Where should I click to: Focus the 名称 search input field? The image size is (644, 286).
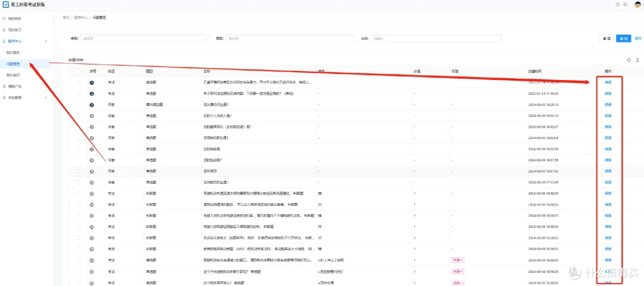point(436,38)
